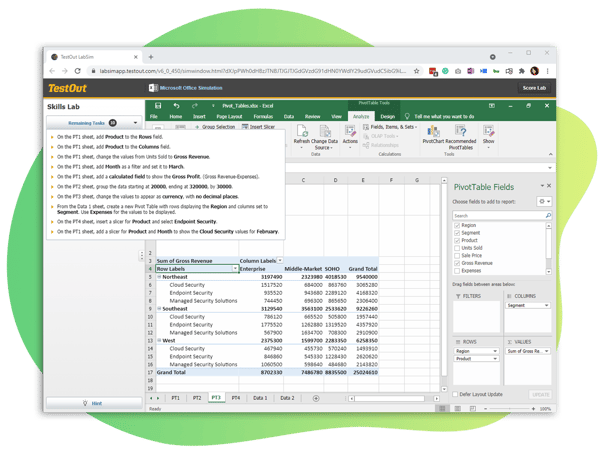This screenshot has height=454, width=600.
Task: Zoom in with the plus button
Action: (x=533, y=409)
